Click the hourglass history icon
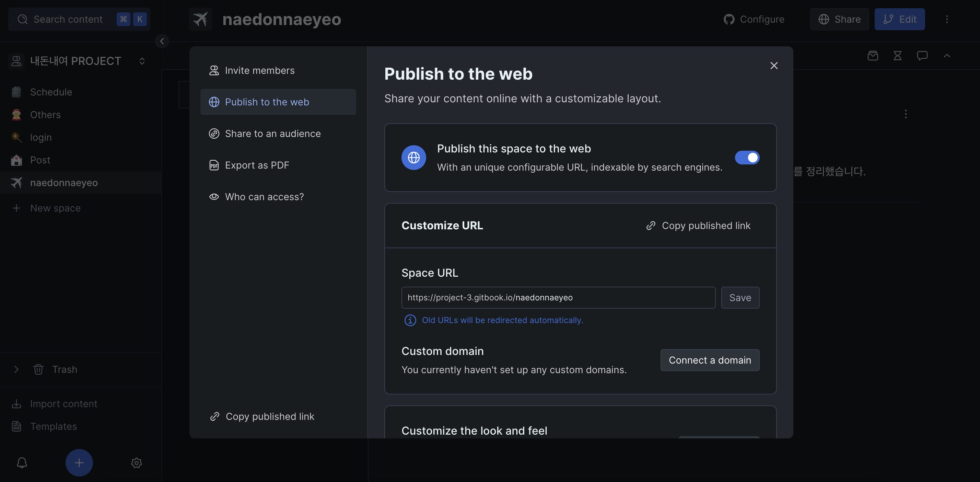This screenshot has height=482, width=980. [x=897, y=56]
